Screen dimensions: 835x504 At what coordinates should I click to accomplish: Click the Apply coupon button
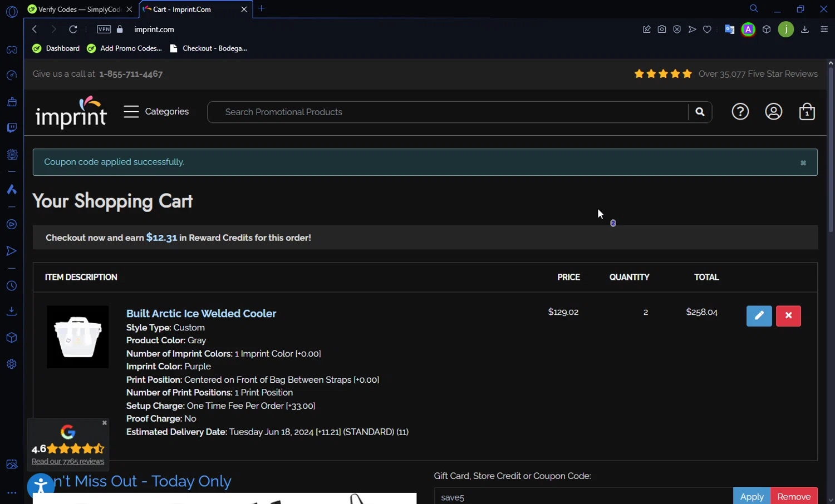pyautogui.click(x=752, y=497)
